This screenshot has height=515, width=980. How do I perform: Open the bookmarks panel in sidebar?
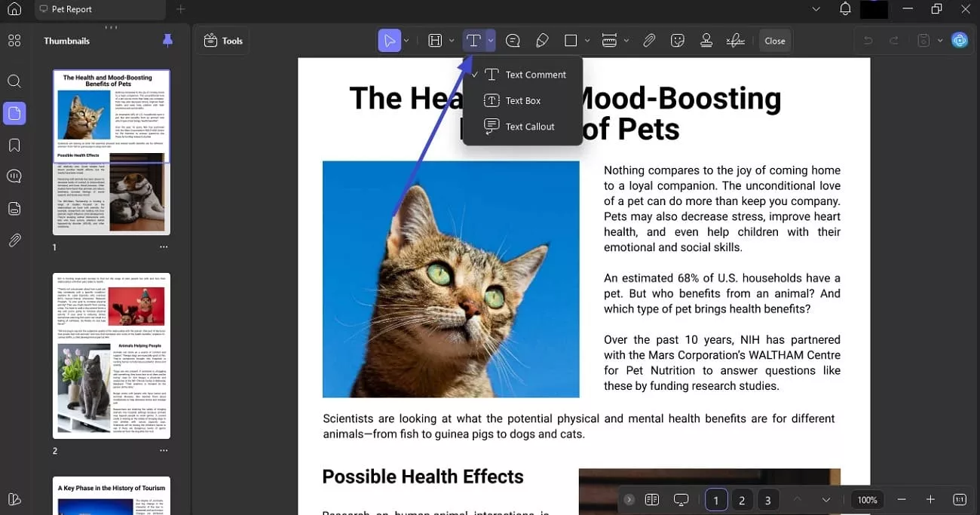coord(14,145)
